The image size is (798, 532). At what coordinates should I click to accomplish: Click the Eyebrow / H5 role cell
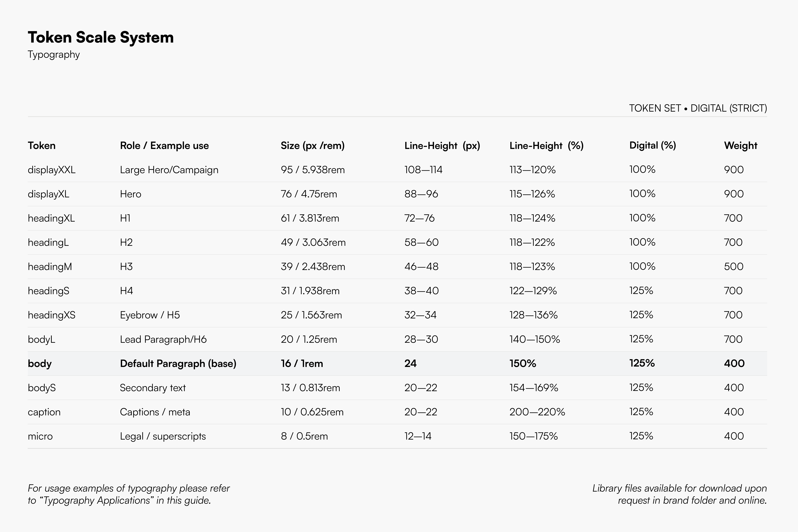click(150, 315)
